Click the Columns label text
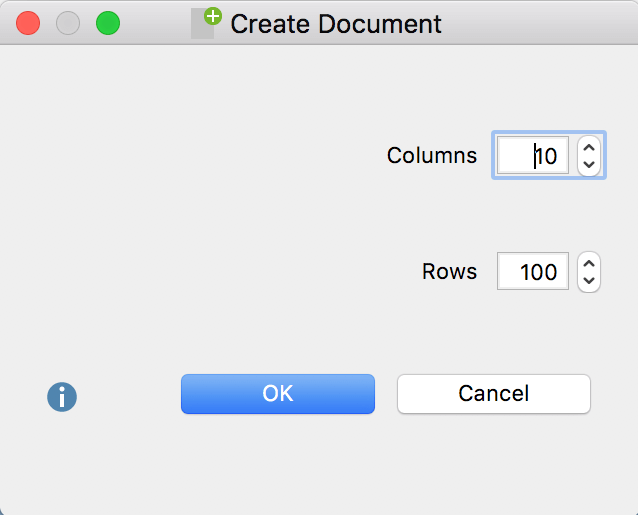638x515 pixels. (432, 155)
